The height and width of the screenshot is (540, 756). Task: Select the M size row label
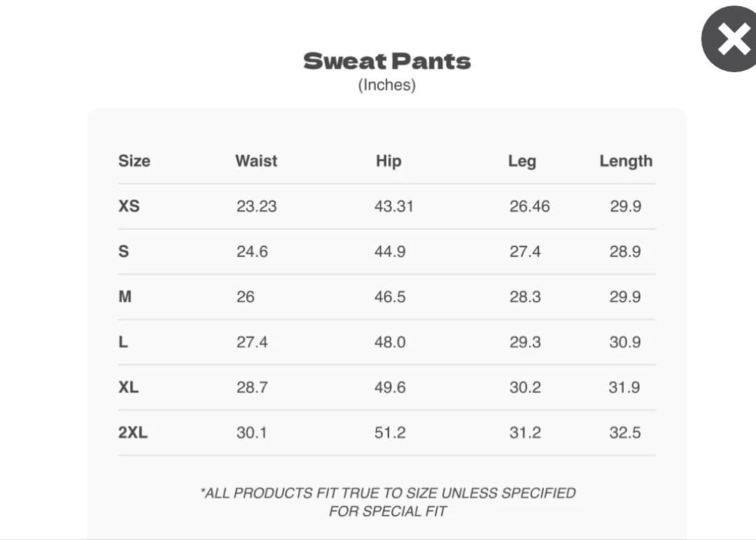pyautogui.click(x=125, y=297)
